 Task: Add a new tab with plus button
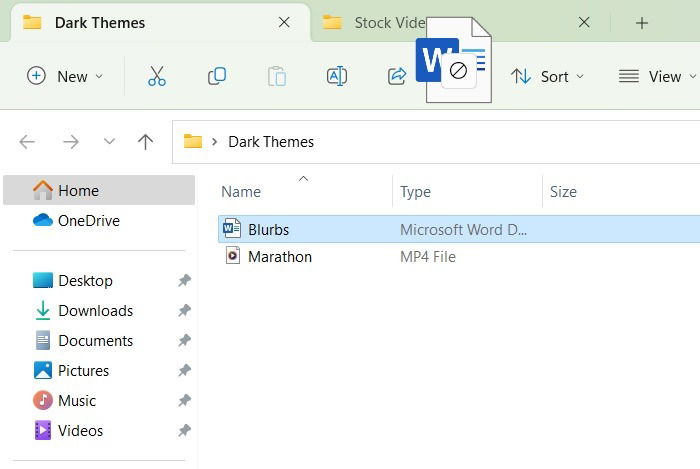pyautogui.click(x=642, y=23)
